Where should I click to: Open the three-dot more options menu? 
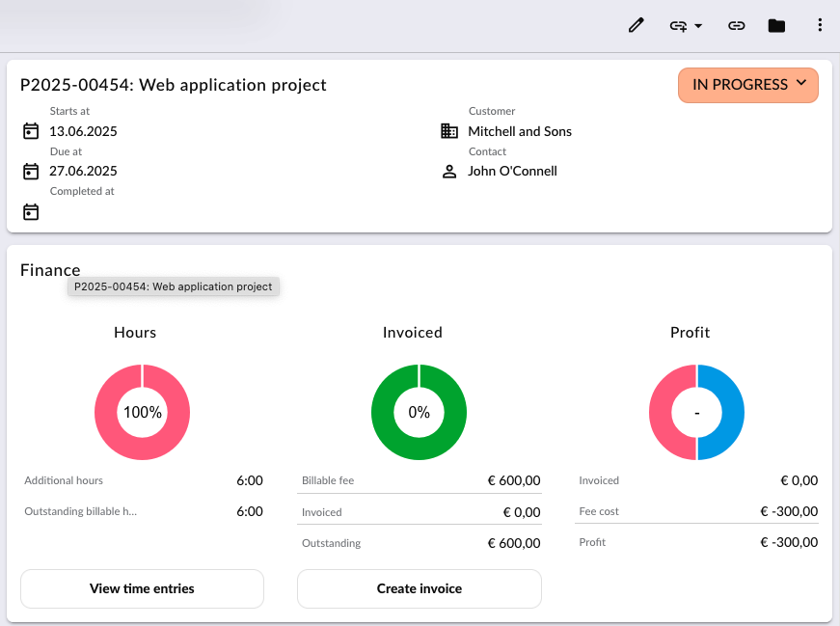coord(820,25)
